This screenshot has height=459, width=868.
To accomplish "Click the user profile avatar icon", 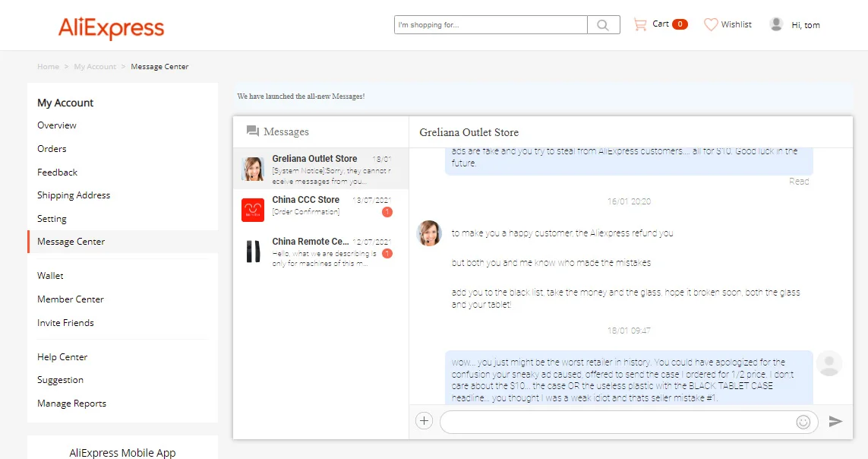I will [x=776, y=24].
